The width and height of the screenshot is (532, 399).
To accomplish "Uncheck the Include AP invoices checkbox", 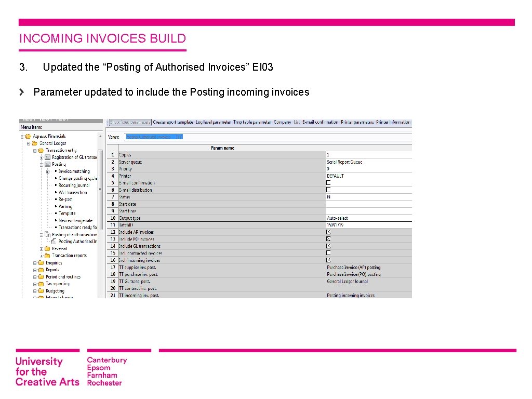I will click(x=328, y=232).
